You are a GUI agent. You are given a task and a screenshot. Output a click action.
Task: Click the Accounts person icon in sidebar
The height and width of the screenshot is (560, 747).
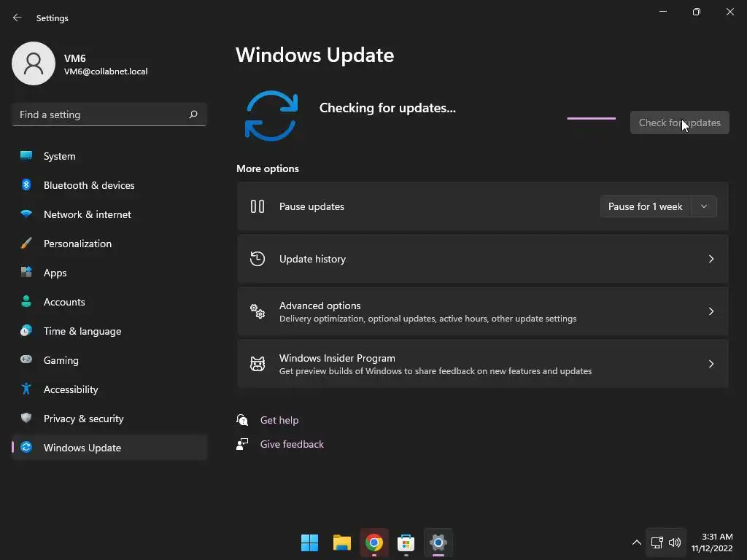[26, 301]
